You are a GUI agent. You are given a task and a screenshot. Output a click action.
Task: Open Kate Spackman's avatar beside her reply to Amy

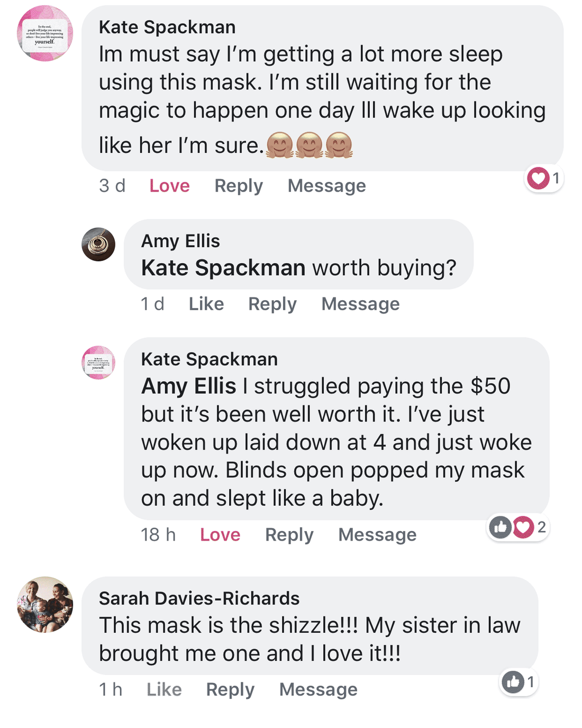(98, 363)
